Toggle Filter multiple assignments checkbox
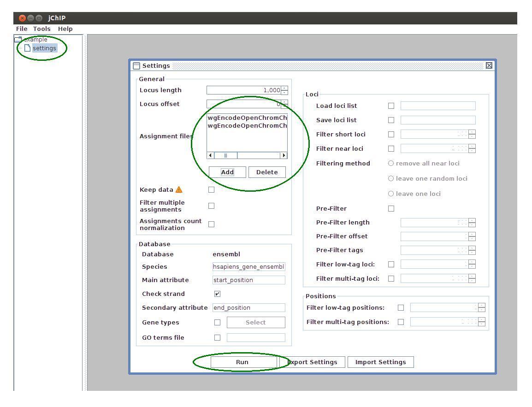 211,206
